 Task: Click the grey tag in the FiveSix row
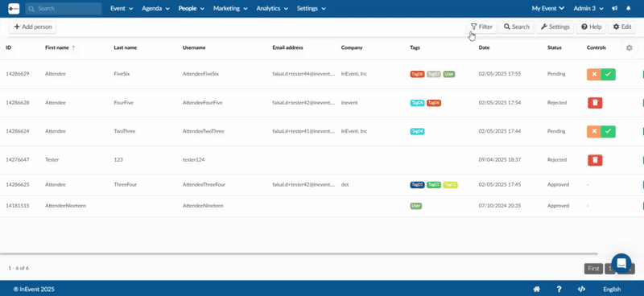(434, 74)
